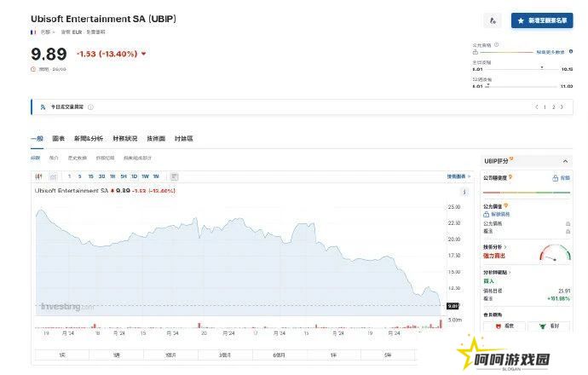Go to previous alert with left chevron
Screen dimensions: 588x375
point(537,107)
